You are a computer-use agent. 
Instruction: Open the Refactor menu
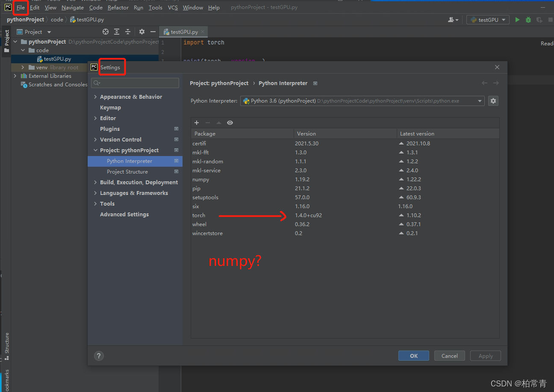coord(118,8)
